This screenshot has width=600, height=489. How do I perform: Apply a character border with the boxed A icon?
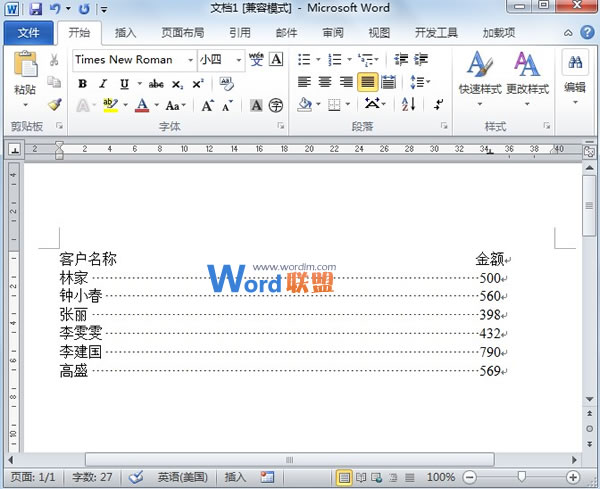[276, 60]
